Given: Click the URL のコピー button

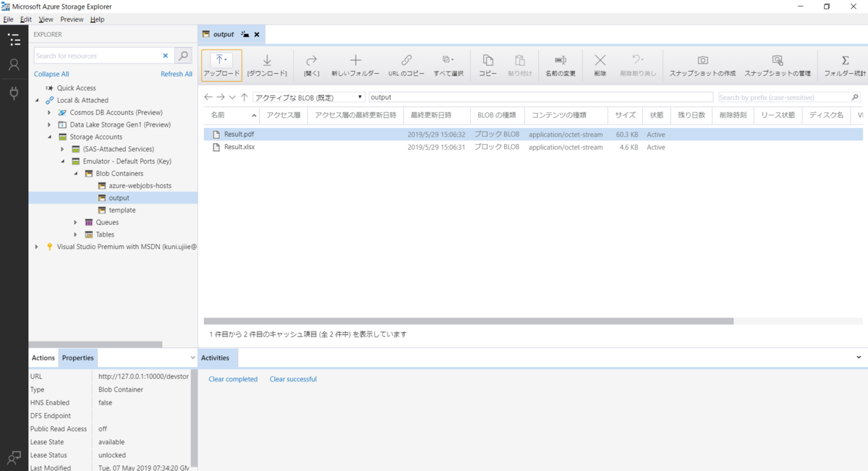Looking at the screenshot, I should (x=407, y=65).
